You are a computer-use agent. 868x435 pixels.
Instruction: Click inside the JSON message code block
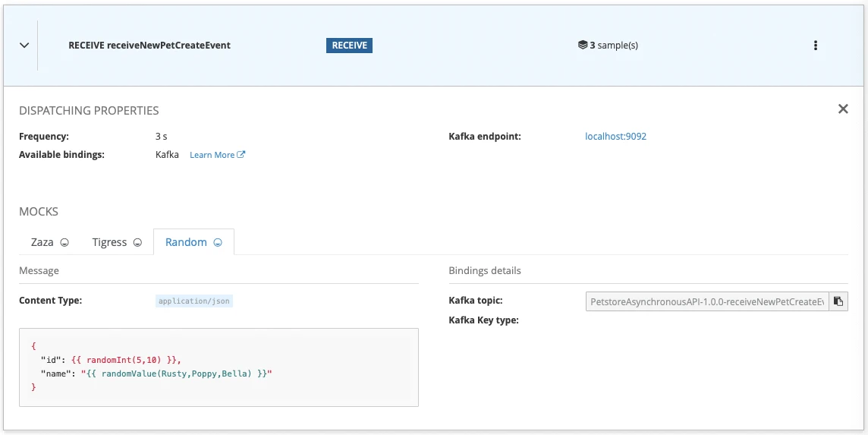219,367
